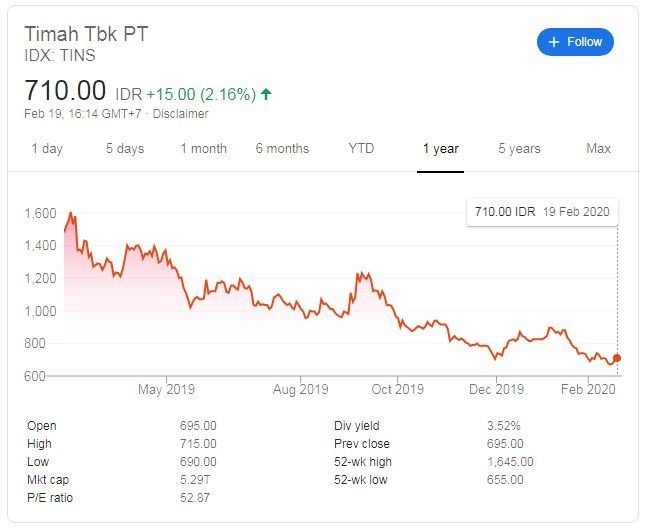Open the 5 years chart
646x529 pixels.
coord(519,148)
